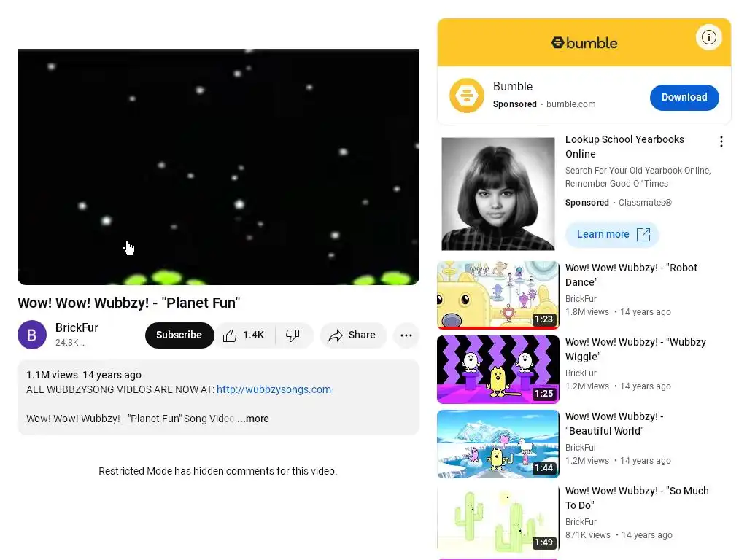Image resolution: width=747 pixels, height=560 pixels.
Task: Open the wubbzysongs.com link
Action: [274, 389]
